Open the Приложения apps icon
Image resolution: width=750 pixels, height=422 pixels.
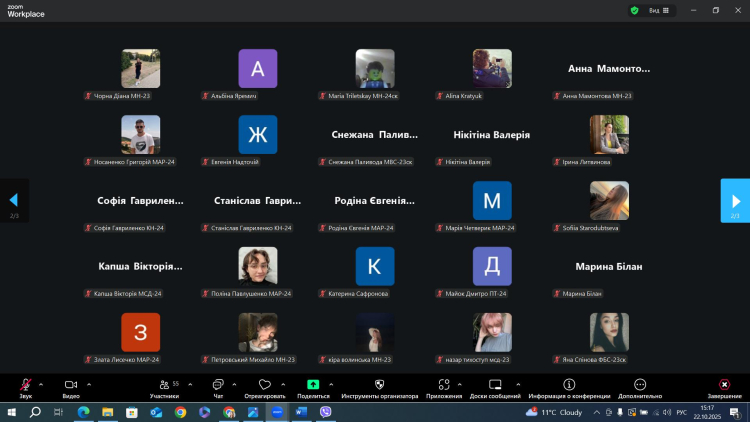tap(444, 385)
